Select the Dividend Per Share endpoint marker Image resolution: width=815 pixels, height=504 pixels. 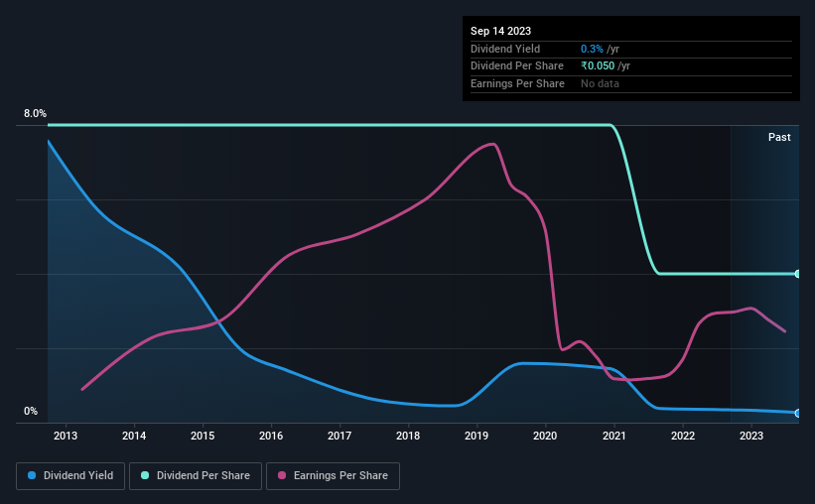[797, 274]
